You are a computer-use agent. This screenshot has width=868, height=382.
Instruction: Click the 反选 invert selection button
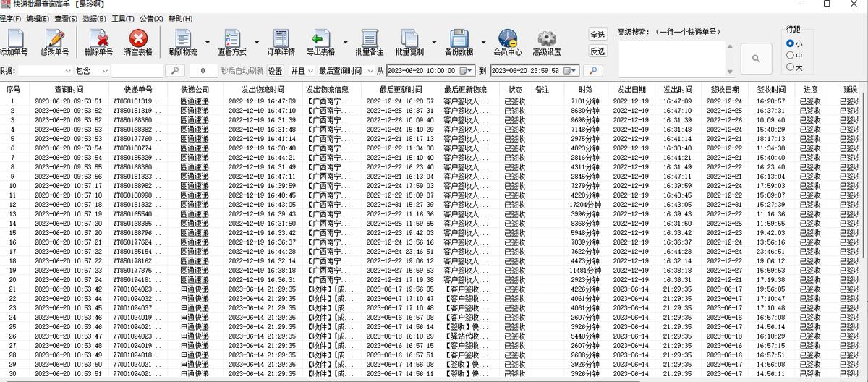click(x=597, y=51)
